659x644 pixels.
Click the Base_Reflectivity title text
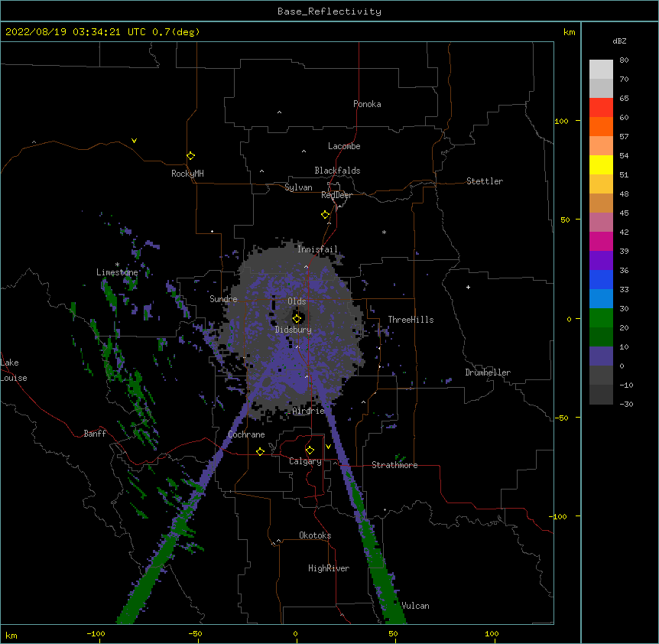(x=329, y=11)
